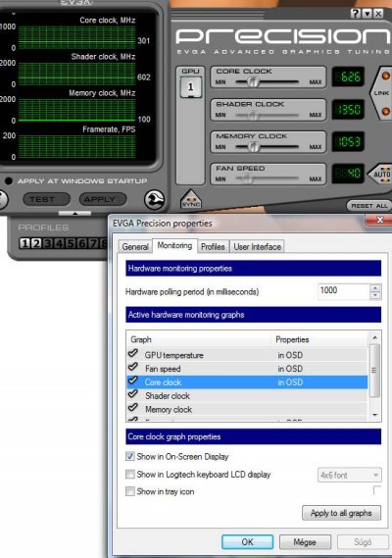Increase polling period with up stepper arrow
The image size is (392, 558).
click(375, 287)
